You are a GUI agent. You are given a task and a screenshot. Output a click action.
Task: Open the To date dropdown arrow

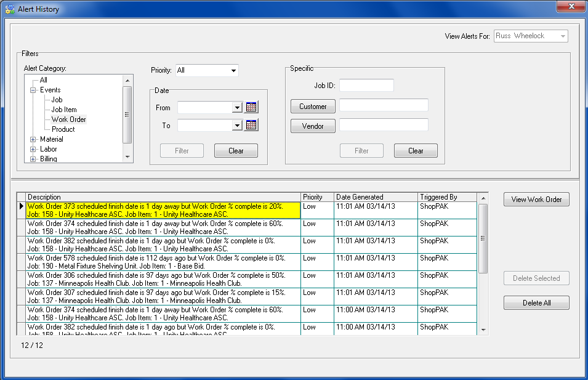[237, 126]
